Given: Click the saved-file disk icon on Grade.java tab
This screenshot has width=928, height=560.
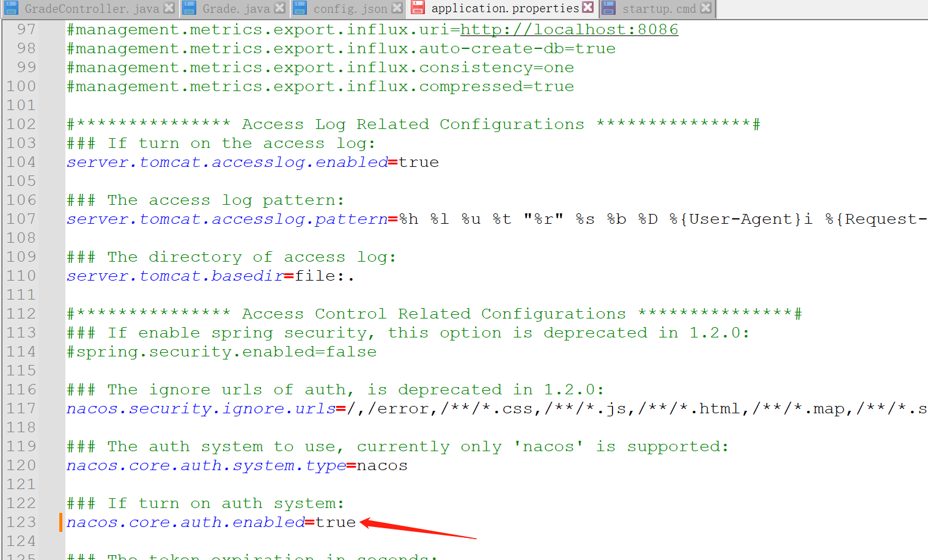Looking at the screenshot, I should [x=190, y=8].
